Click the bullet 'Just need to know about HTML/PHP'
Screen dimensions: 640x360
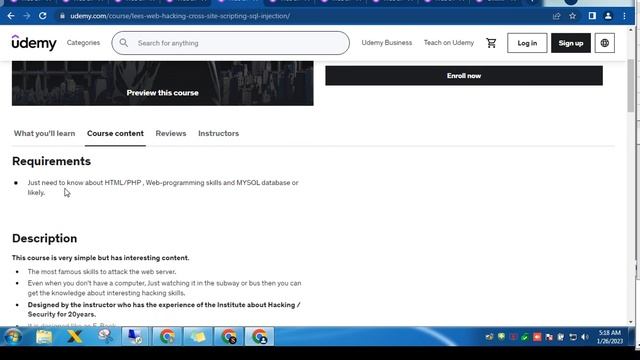pos(163,188)
